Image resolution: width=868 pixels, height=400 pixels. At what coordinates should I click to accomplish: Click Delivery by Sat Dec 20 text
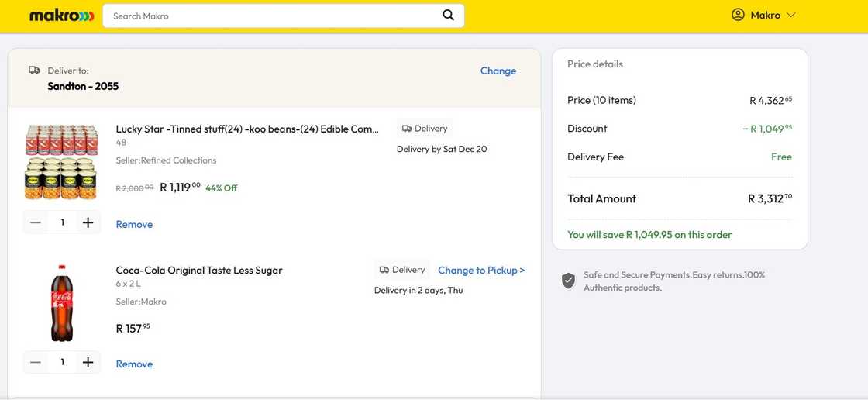point(442,149)
